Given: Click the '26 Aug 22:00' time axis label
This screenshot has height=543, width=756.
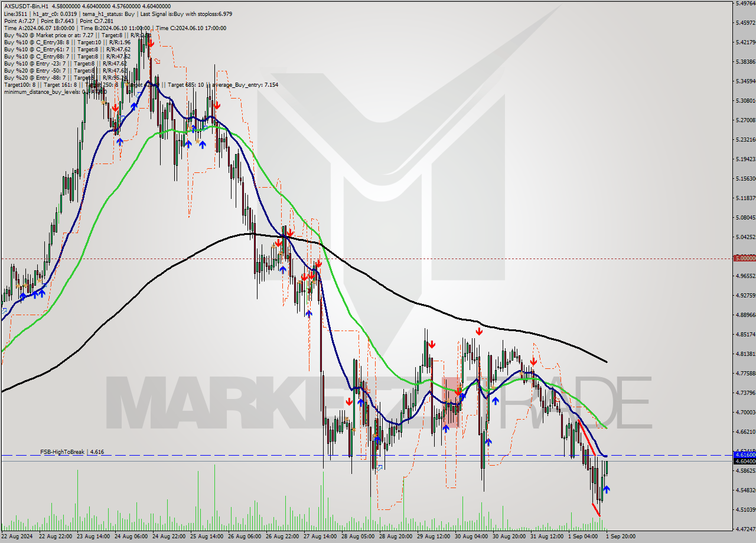Looking at the screenshot, I should (282, 536).
